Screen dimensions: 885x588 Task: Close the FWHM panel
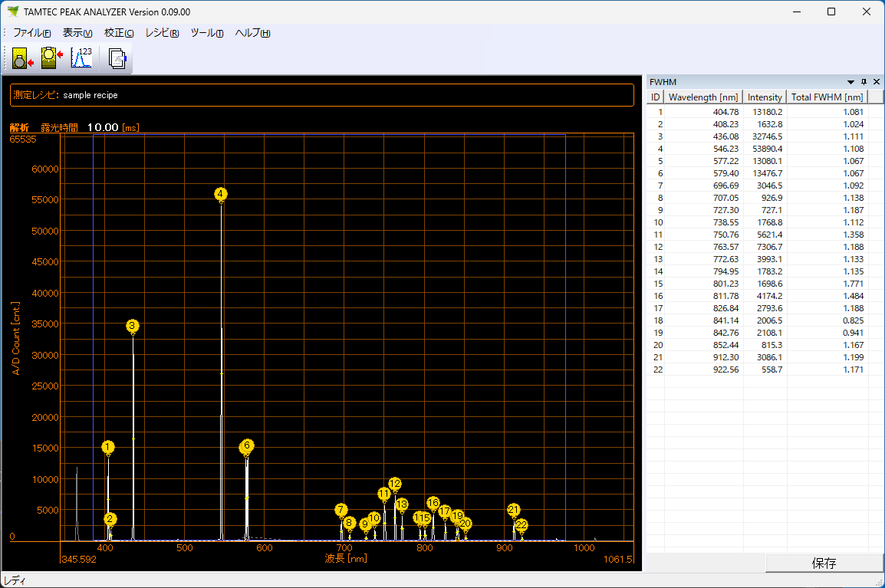876,81
